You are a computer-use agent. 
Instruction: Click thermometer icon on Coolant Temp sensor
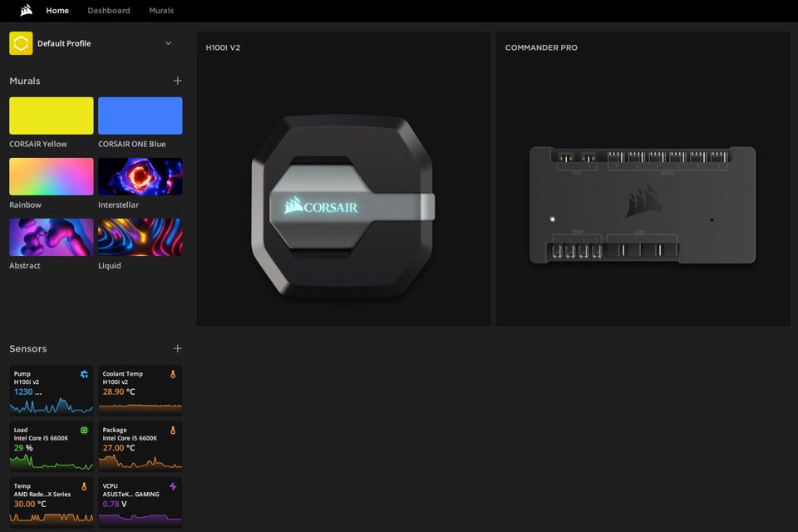pos(173,375)
